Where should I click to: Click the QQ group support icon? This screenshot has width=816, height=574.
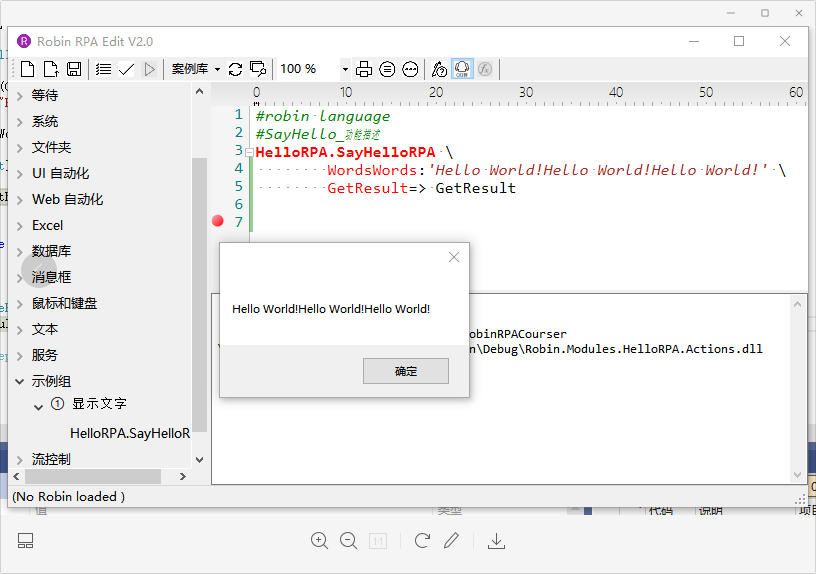click(x=462, y=69)
